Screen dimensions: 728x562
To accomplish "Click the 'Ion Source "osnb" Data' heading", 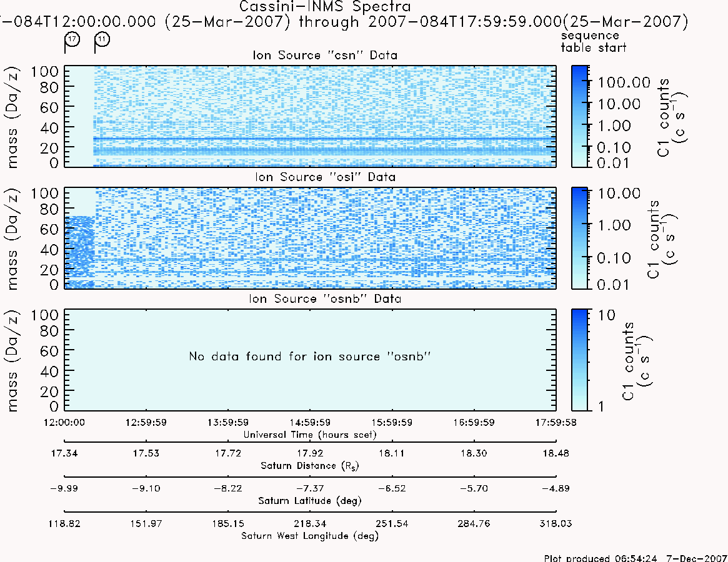I will tap(325, 298).
